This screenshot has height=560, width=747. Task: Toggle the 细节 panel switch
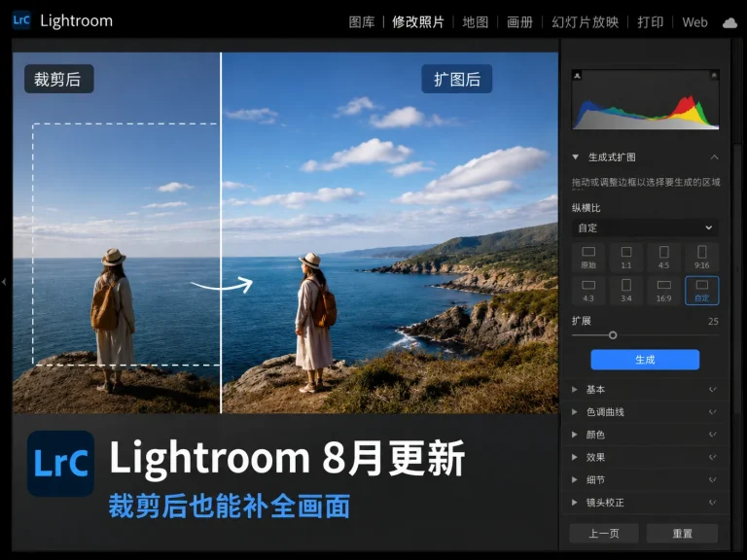pyautogui.click(x=713, y=479)
